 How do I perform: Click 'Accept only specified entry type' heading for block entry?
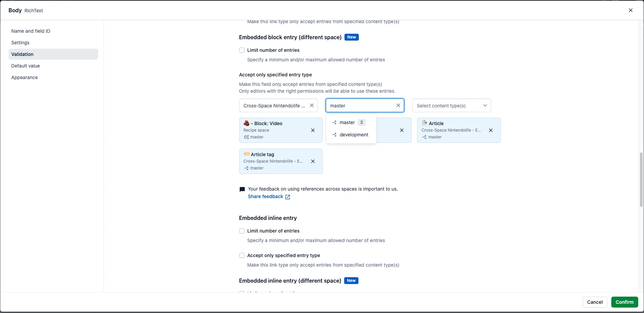pyautogui.click(x=275, y=75)
